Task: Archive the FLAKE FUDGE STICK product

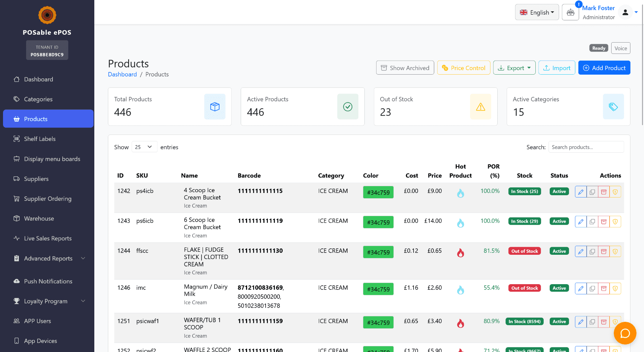Action: (x=604, y=251)
